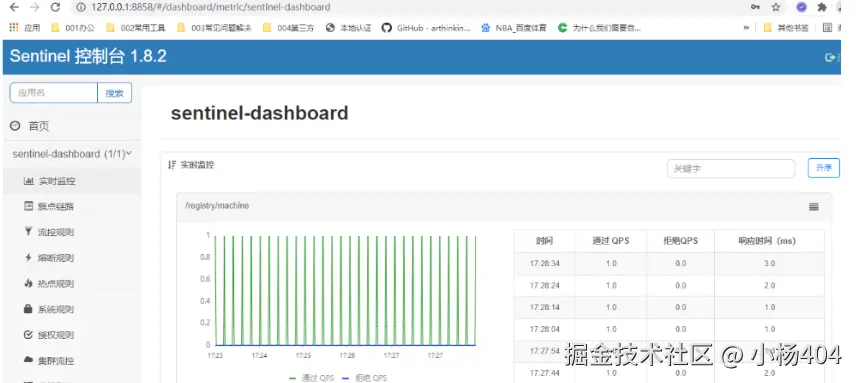Click the logout icon in the blue header

tap(830, 57)
